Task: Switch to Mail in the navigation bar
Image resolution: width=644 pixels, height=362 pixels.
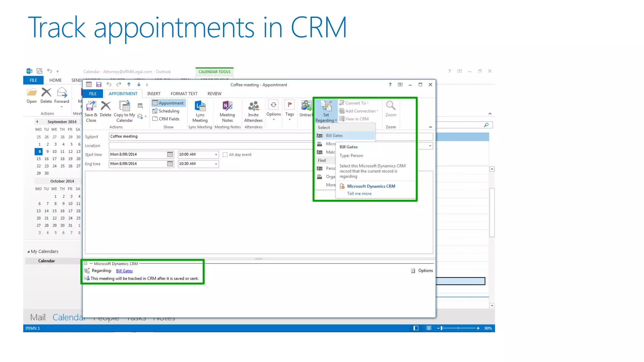Action: pos(38,317)
